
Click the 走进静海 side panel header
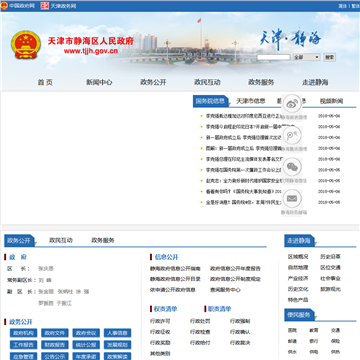tap(299, 241)
